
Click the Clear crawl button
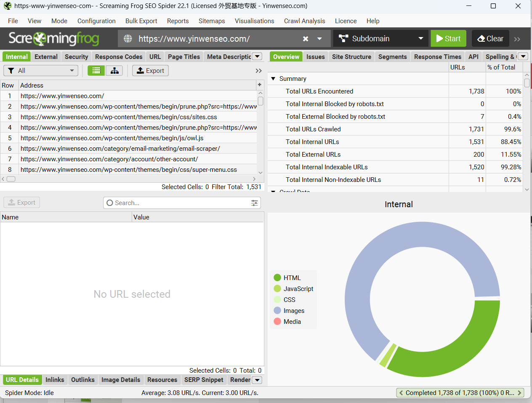click(x=490, y=38)
